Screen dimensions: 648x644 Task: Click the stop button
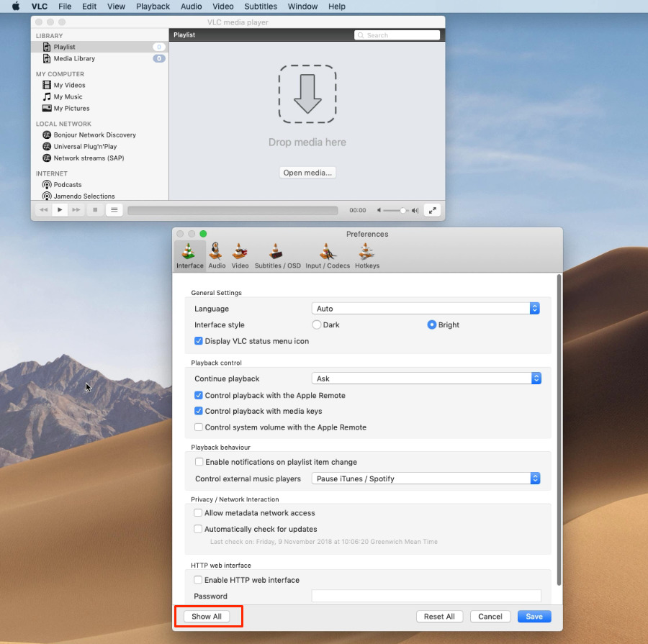click(95, 210)
